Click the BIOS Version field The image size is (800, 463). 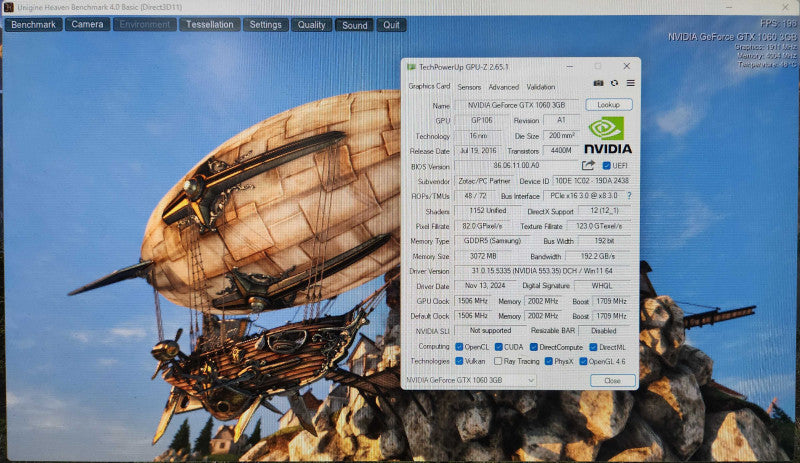tap(516, 166)
